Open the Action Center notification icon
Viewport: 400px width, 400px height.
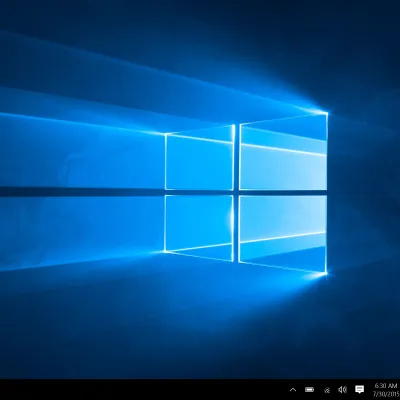(x=359, y=389)
